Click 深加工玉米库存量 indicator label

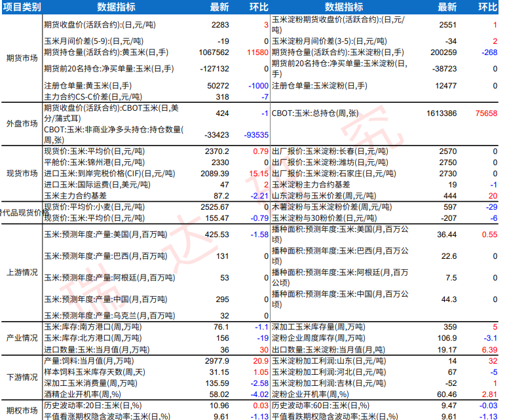(318, 327)
